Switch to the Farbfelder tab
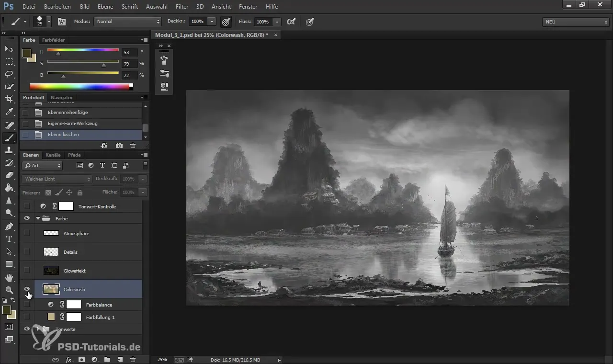The height and width of the screenshot is (364, 613). pyautogui.click(x=53, y=40)
